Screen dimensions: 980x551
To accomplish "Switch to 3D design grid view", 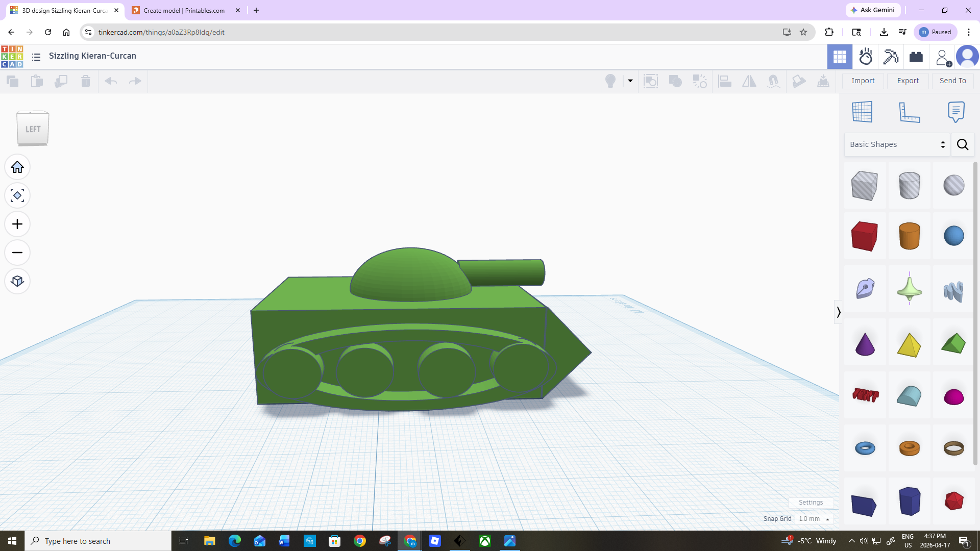I will tap(840, 57).
